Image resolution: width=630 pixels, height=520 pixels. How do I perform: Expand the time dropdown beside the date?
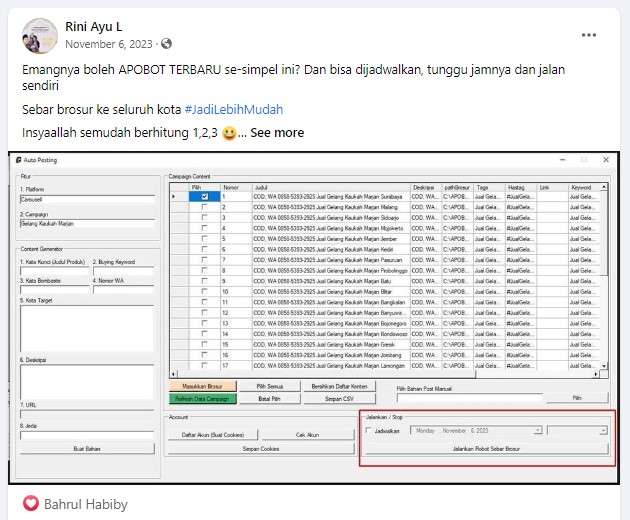click(603, 430)
